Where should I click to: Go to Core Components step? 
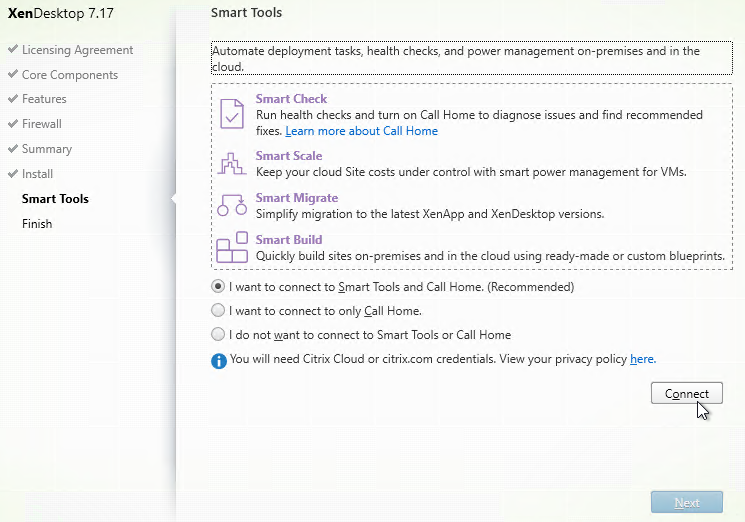point(70,75)
